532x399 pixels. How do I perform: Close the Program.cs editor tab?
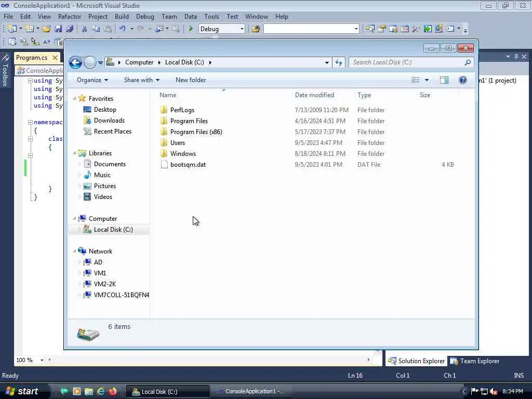tap(55, 58)
